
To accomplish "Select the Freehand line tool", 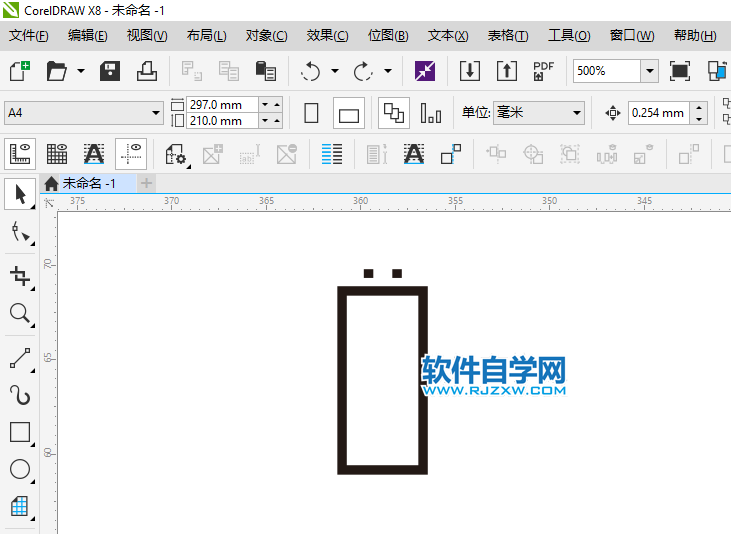I will click(20, 359).
